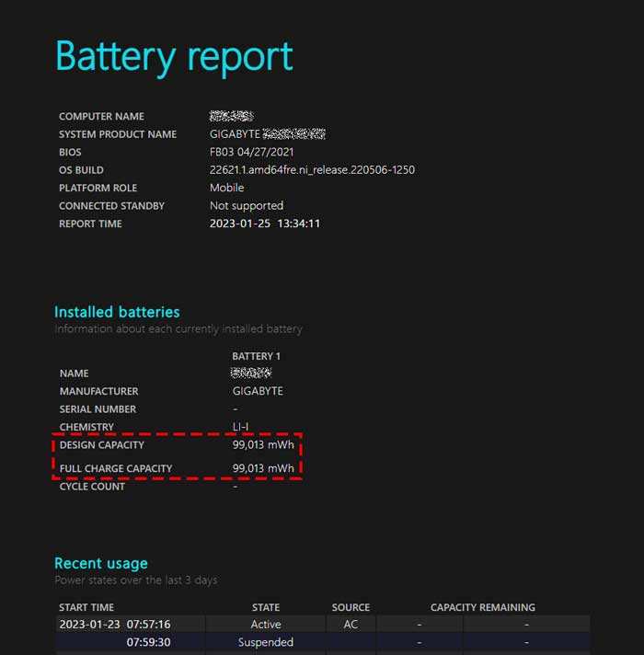This screenshot has height=655, width=644.
Task: Click the 'Battery report' page title
Action: (174, 57)
